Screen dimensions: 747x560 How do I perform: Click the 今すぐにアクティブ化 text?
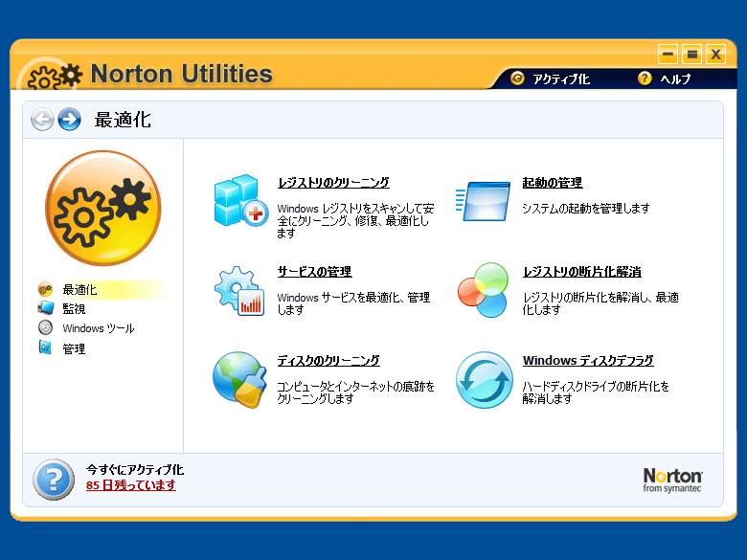pos(135,469)
